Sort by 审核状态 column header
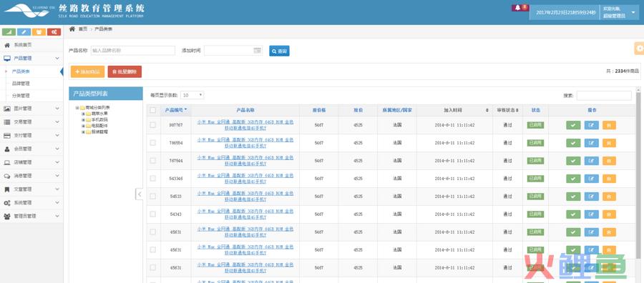Viewport: 644px width, 283px height. pos(507,110)
